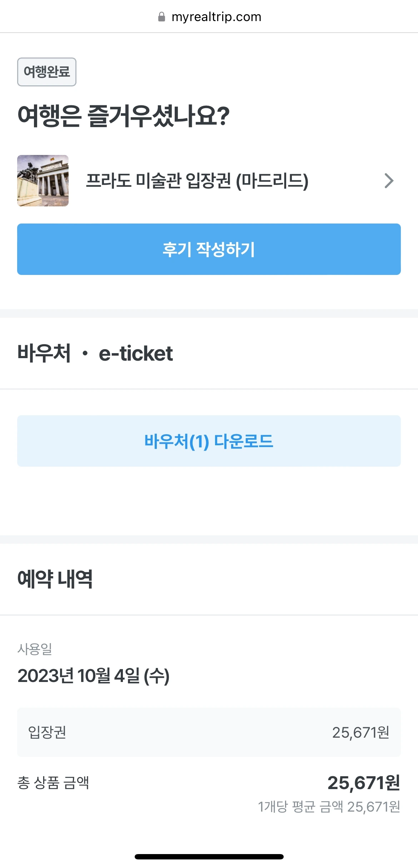Screen dimensions: 418x868
Task: Tap the home indicator bar at bottom
Action: tap(209, 857)
